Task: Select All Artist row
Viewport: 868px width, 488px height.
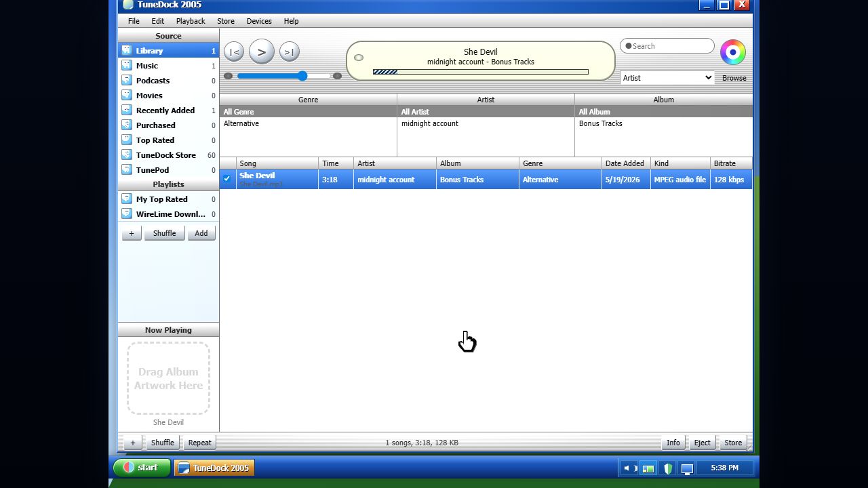Action: pyautogui.click(x=486, y=112)
